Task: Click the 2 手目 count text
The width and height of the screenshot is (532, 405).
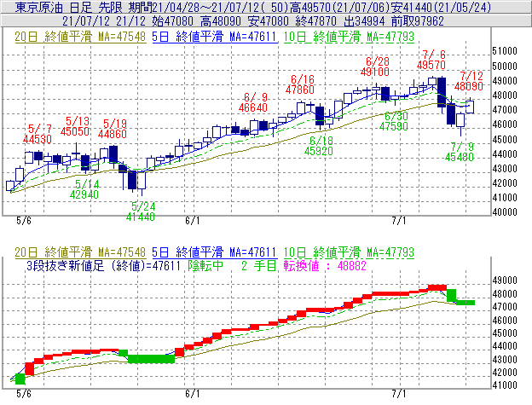Action: [x=259, y=265]
